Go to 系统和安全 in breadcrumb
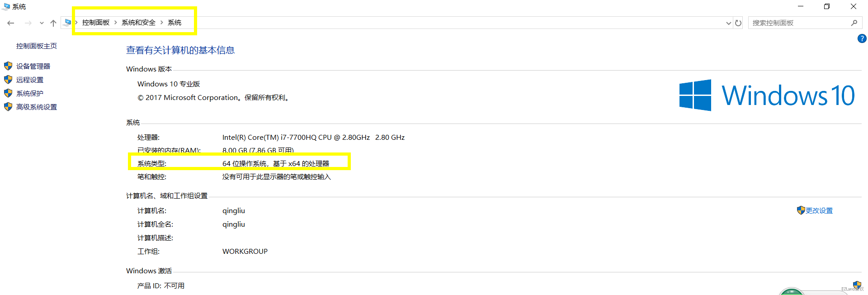Image resolution: width=868 pixels, height=295 pixels. [x=138, y=23]
